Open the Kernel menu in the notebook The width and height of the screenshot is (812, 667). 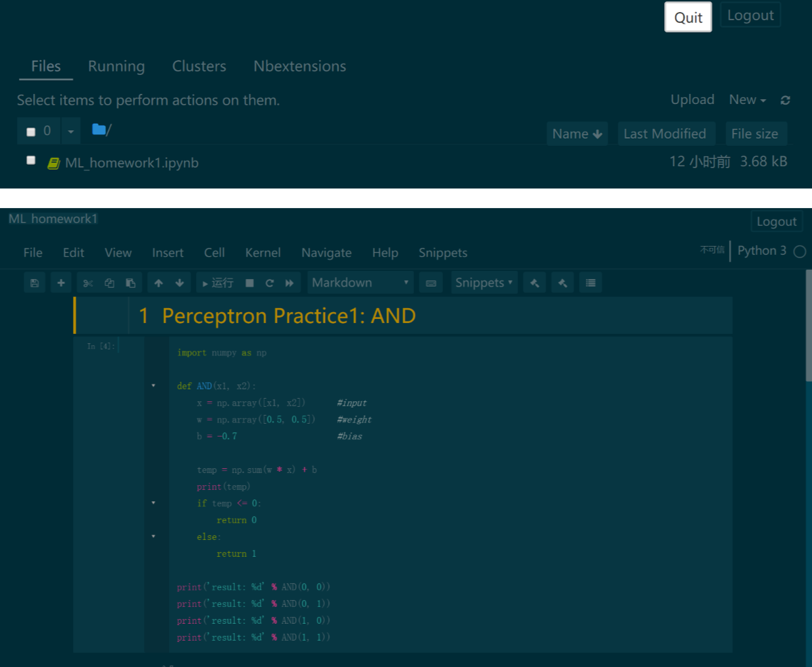(263, 253)
